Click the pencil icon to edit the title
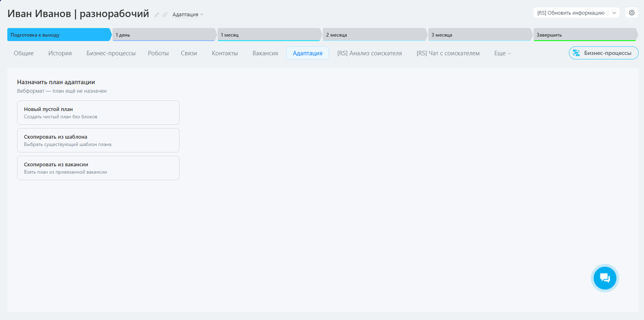 pos(157,15)
